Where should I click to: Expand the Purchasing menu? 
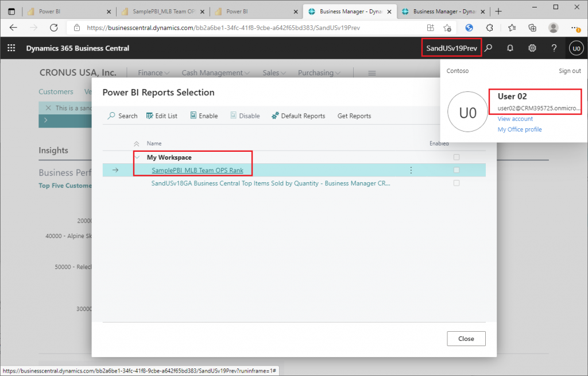pos(319,73)
